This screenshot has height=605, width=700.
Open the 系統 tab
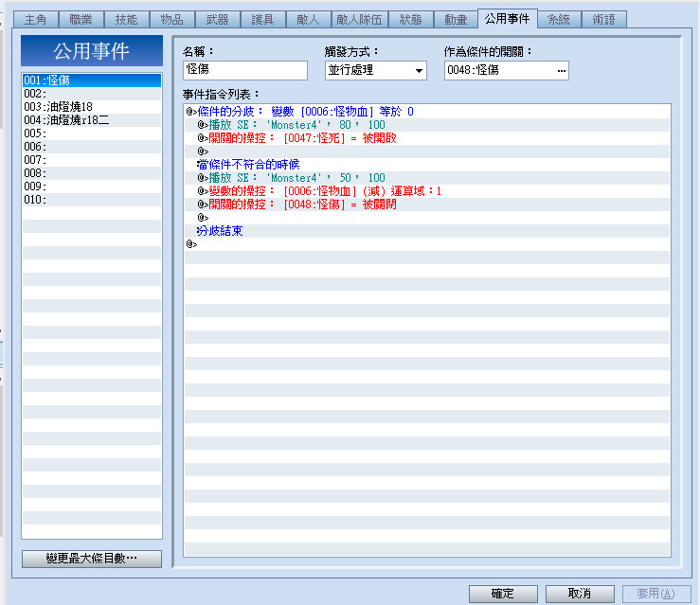pos(559,20)
